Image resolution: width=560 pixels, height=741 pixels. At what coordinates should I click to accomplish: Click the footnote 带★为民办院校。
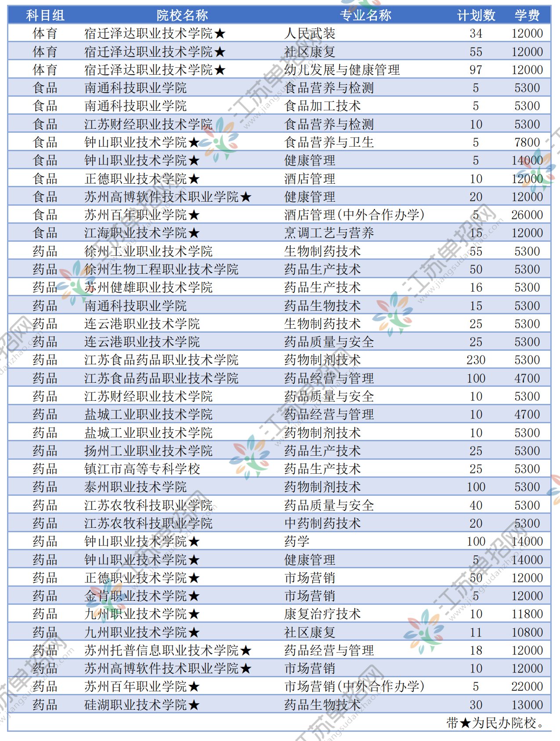[496, 723]
